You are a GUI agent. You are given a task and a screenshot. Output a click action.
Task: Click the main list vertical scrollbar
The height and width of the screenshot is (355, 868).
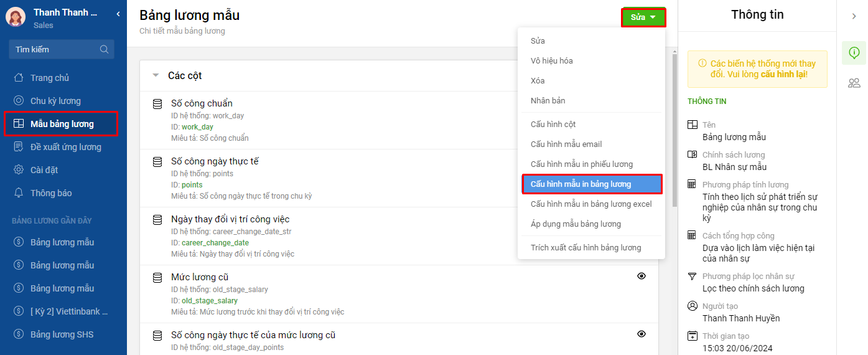click(x=674, y=130)
